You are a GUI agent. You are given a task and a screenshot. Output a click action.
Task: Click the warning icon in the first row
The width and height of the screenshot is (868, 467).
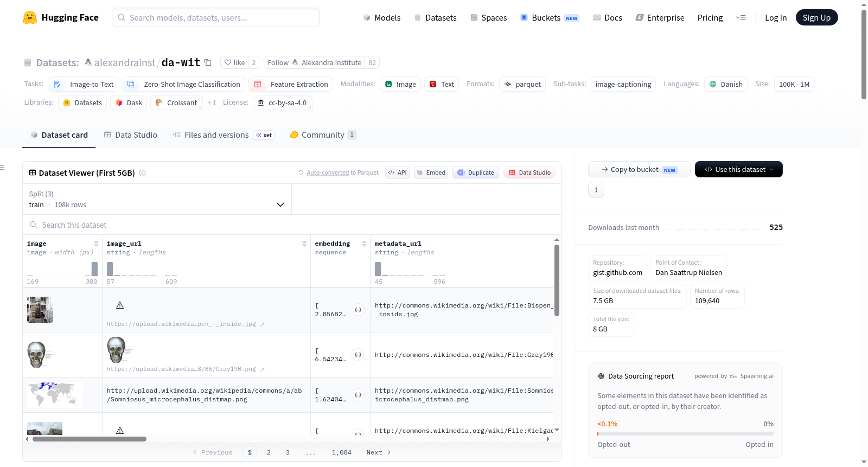point(120,305)
